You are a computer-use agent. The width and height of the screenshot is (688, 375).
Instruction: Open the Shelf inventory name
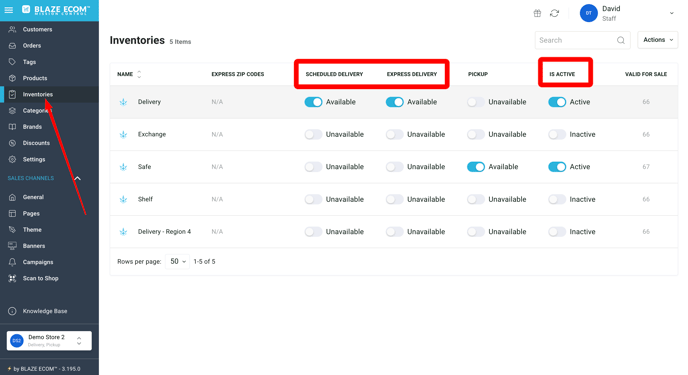tap(145, 200)
